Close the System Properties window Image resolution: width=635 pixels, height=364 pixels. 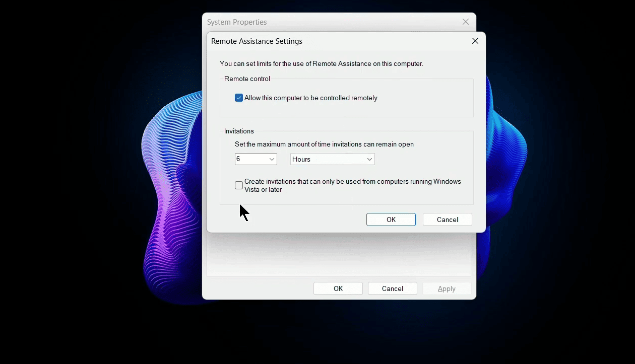(x=465, y=22)
